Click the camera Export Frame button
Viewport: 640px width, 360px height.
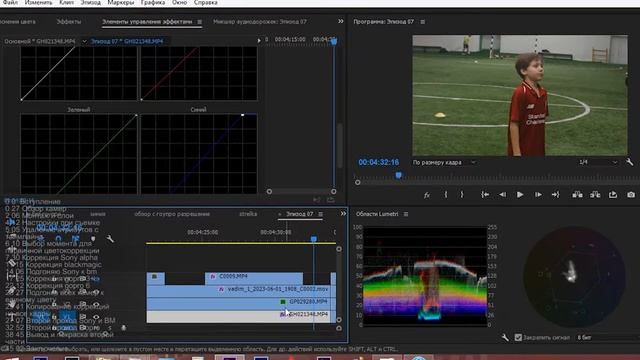click(631, 195)
